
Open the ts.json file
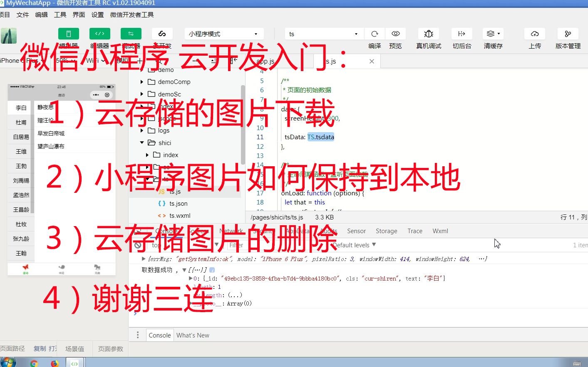[x=178, y=204]
